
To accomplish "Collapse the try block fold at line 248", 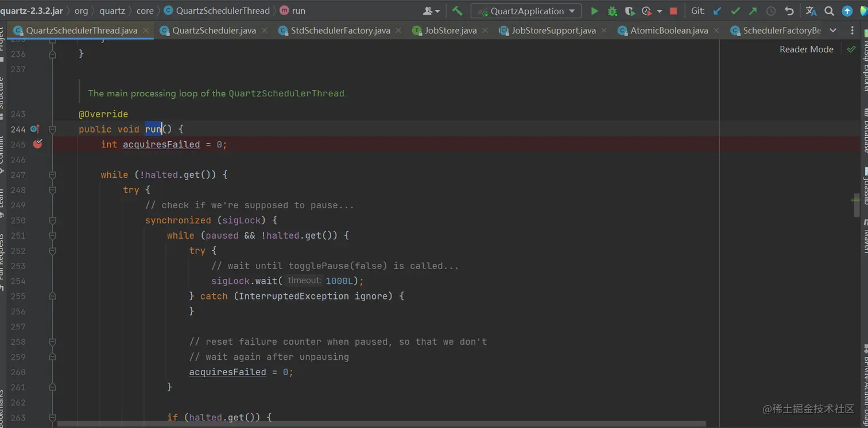I will click(52, 190).
